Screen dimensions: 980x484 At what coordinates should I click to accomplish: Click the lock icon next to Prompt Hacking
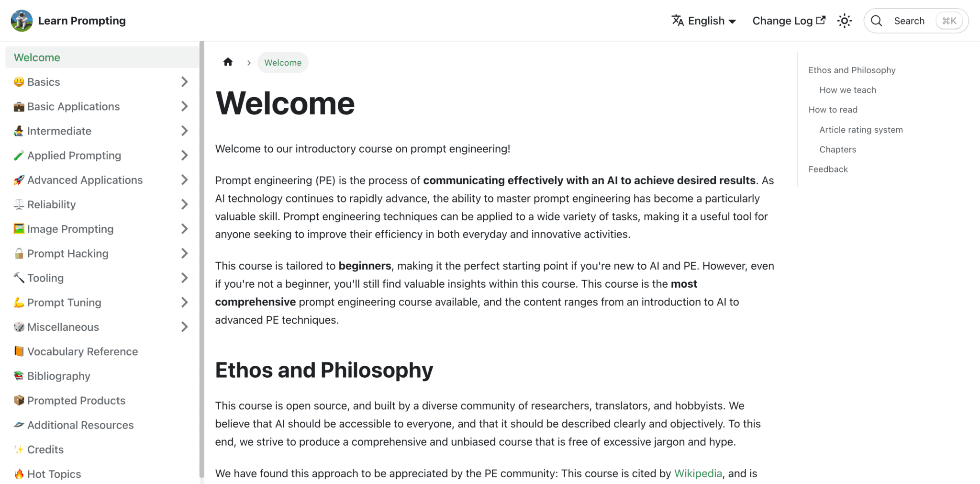pyautogui.click(x=19, y=253)
